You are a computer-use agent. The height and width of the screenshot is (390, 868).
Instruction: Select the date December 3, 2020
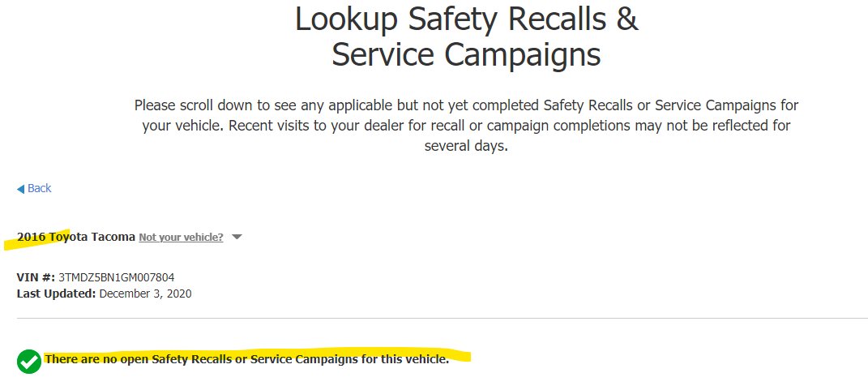pyautogui.click(x=146, y=294)
